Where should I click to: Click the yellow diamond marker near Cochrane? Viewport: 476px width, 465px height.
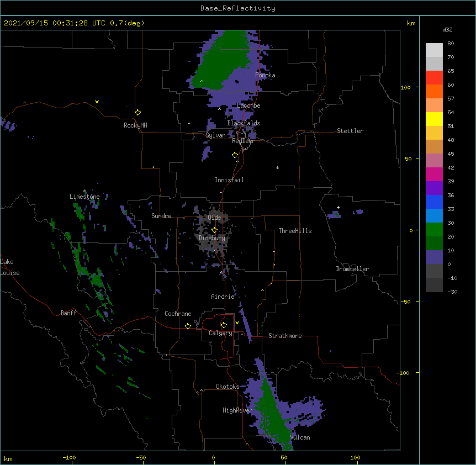pos(188,326)
